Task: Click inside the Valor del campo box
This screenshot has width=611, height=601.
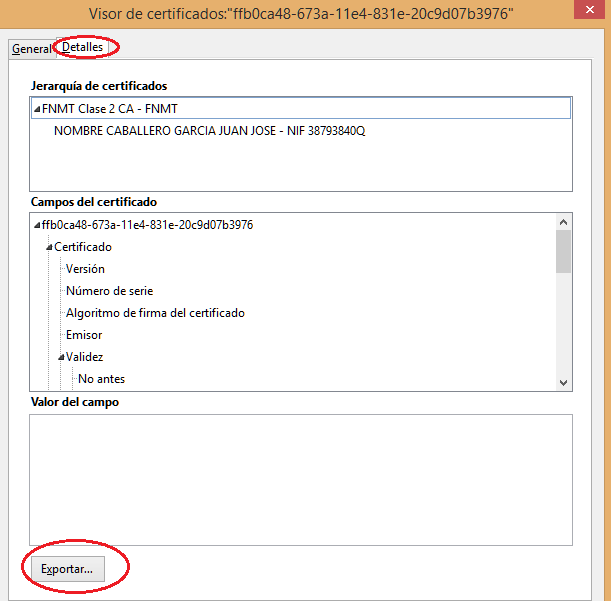Action: (300, 480)
